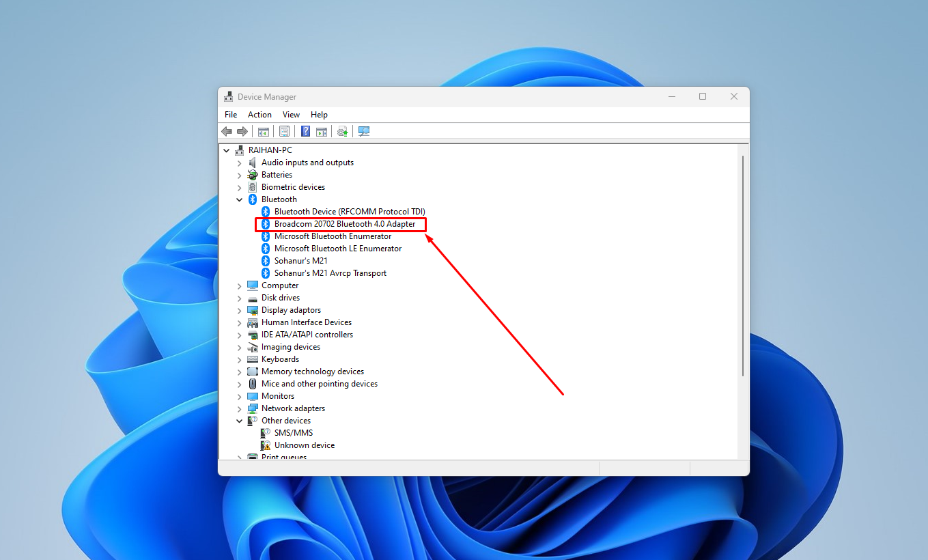
Task: Select the Monitors category icon
Action: 253,396
